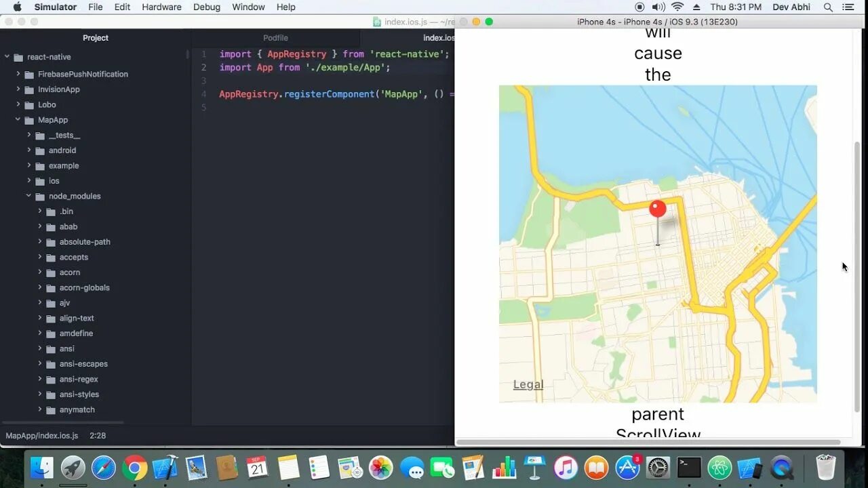Open Xcode from the dock
Viewport: 868px width, 488px height.
(165, 468)
